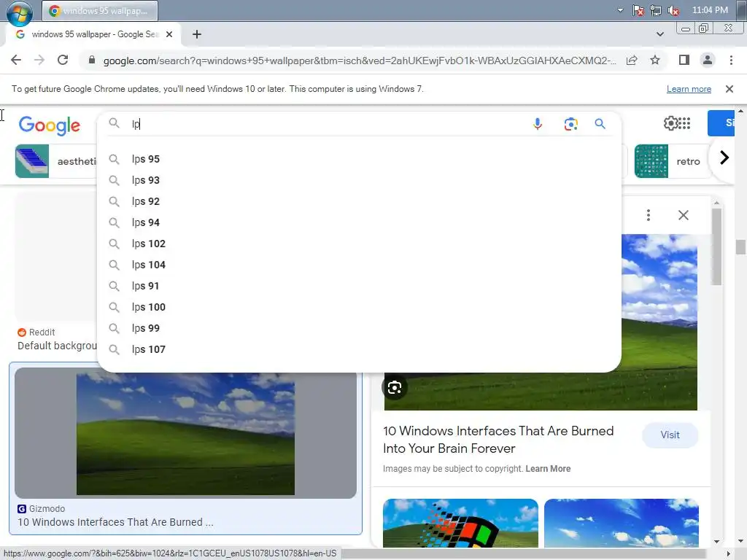Click the Windows Start orb

[x=20, y=12]
